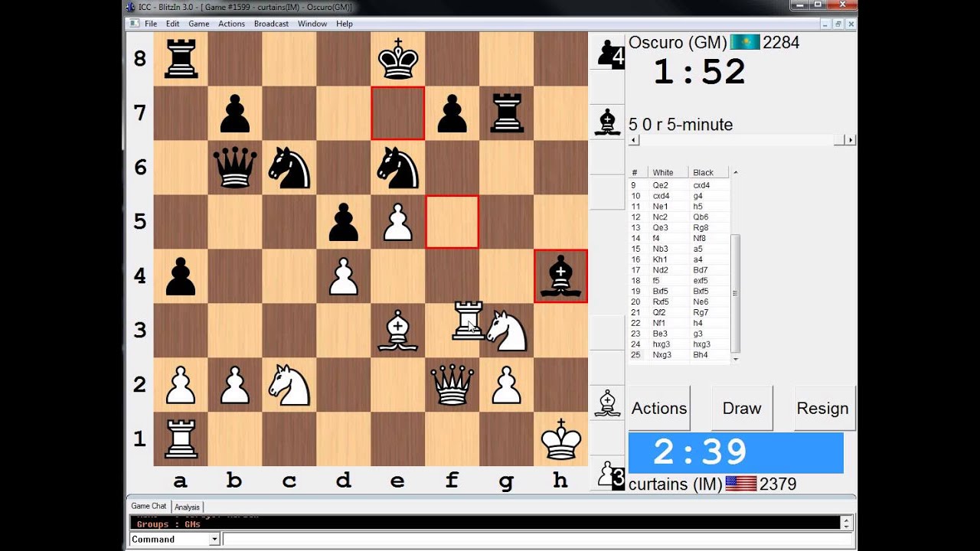The image size is (980, 551).
Task: Click the move list vertical scrollbar thumb
Action: coord(735,292)
